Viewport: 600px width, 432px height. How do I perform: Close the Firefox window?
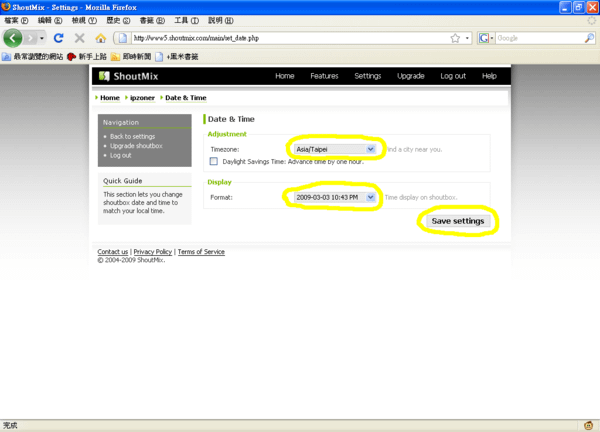coord(592,7)
